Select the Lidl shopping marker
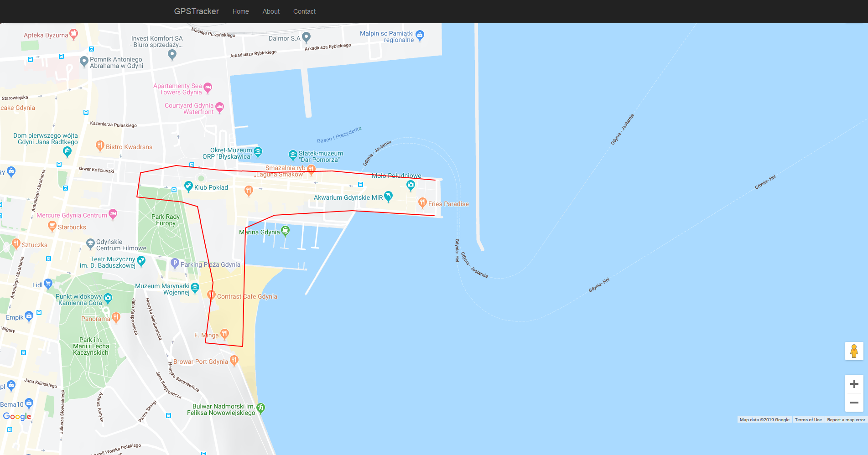868x455 pixels. tap(48, 284)
